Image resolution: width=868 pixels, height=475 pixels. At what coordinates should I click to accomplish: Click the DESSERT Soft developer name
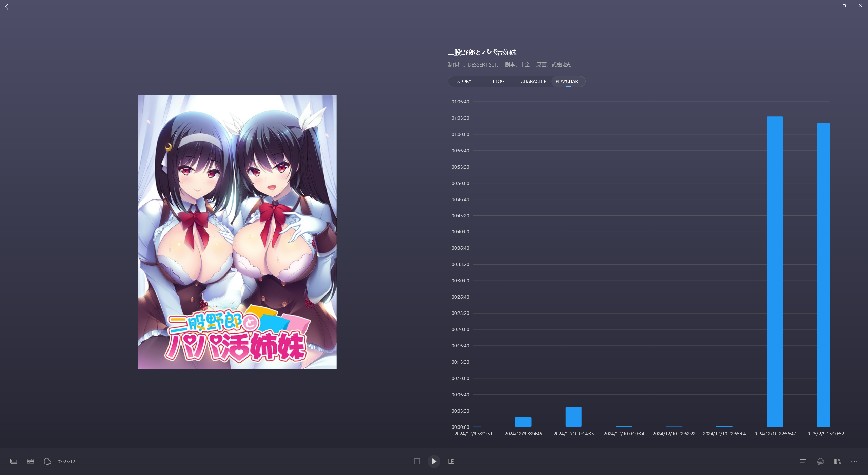pyautogui.click(x=483, y=65)
